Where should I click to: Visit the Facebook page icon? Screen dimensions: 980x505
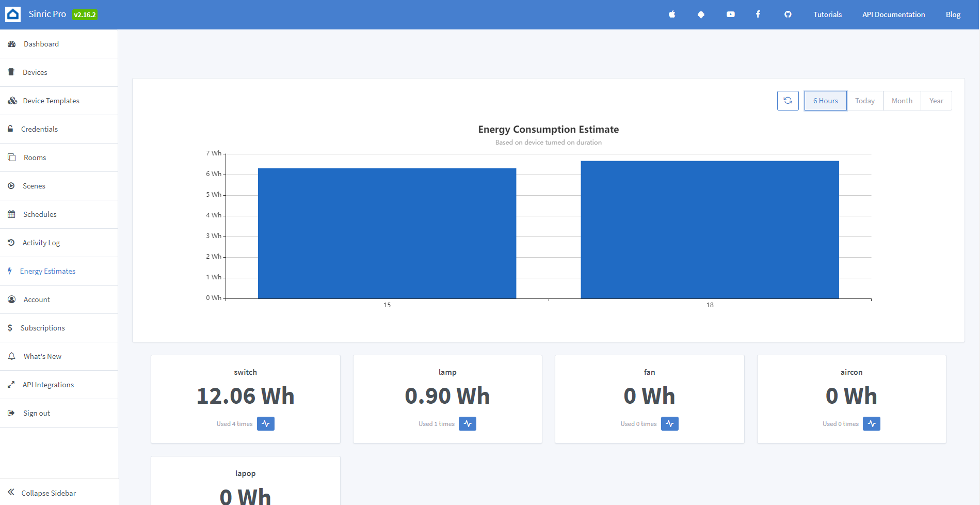758,14
